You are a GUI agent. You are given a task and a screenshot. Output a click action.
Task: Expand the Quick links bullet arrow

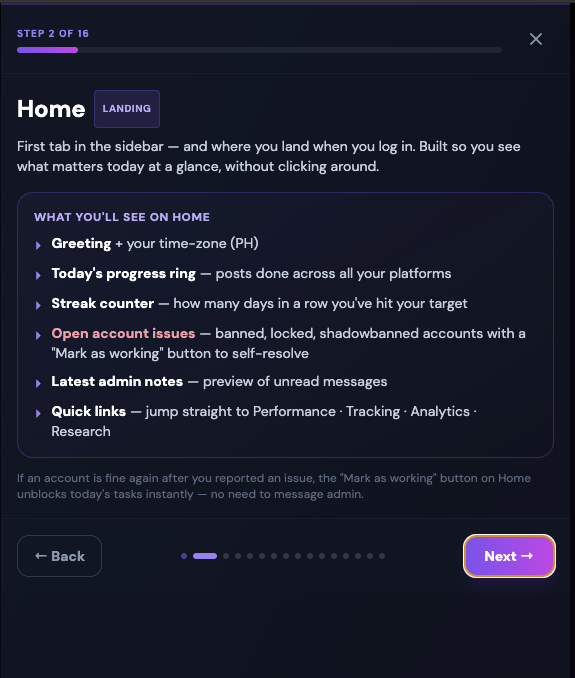38,413
